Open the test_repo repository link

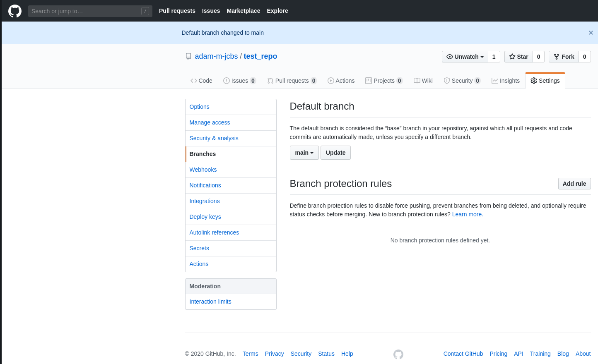point(260,56)
